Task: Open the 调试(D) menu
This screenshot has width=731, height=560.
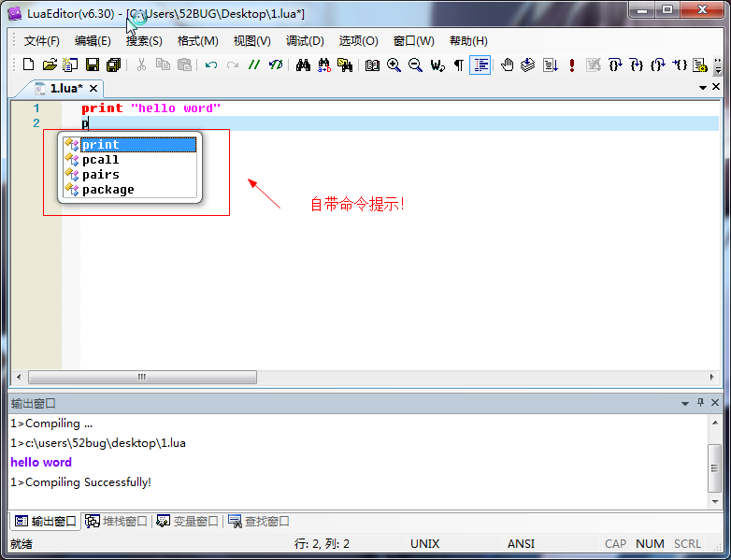Action: 305,41
